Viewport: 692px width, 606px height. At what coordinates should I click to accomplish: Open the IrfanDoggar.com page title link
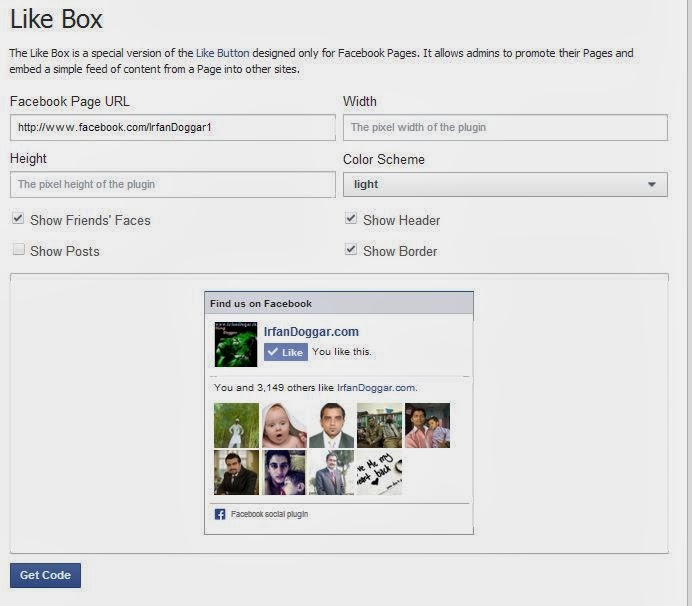point(311,332)
